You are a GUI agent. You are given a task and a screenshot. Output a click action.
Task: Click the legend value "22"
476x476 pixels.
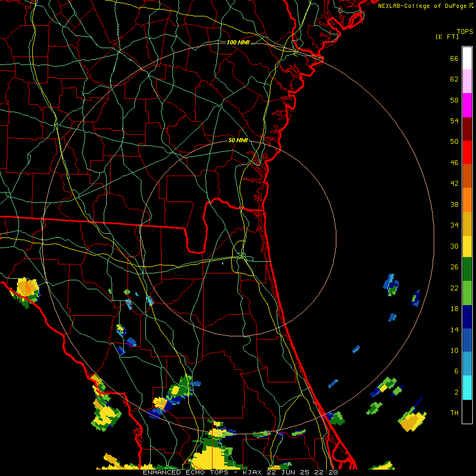(x=454, y=288)
